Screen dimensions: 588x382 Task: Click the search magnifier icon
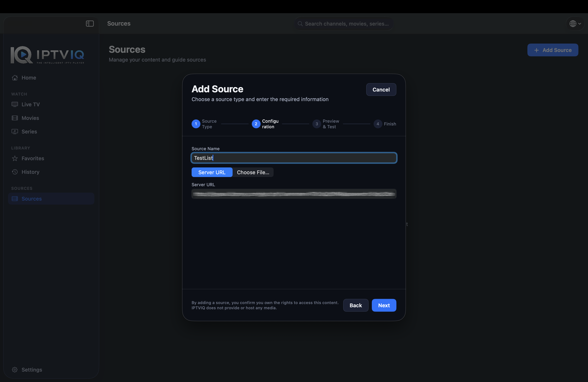pos(300,24)
